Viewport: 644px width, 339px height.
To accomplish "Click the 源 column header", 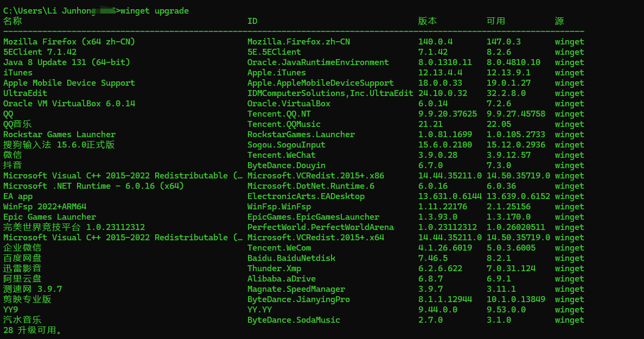I will click(x=559, y=21).
